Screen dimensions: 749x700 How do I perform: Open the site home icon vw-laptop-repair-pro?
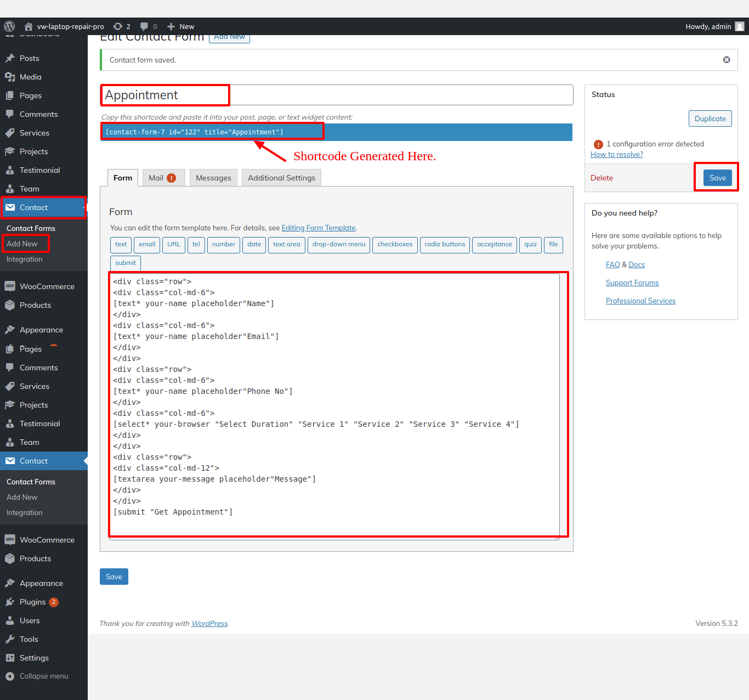[29, 26]
